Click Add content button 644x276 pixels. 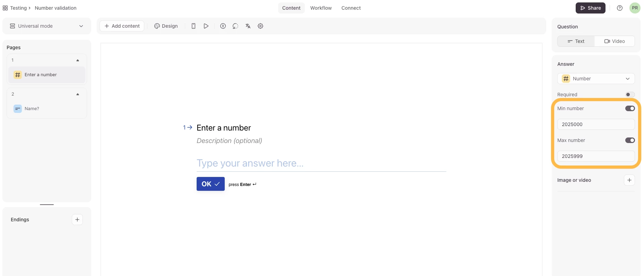pyautogui.click(x=122, y=26)
